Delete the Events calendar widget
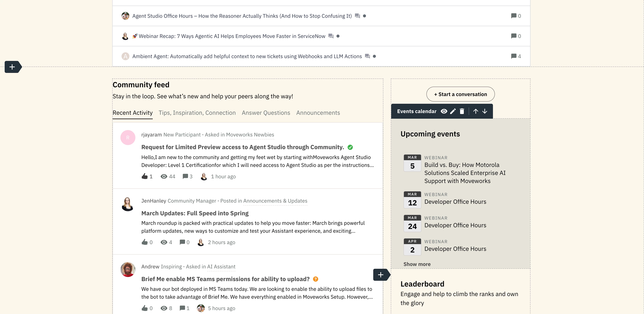Screen dimensions: 644x314 (x=462, y=111)
